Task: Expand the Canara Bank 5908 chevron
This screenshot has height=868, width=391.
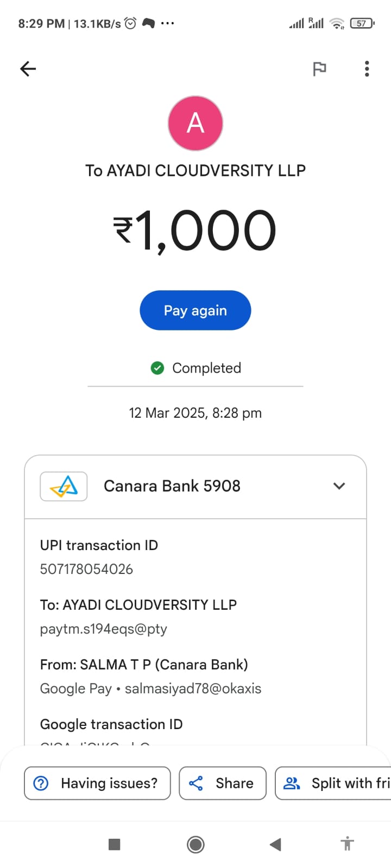Action: pos(339,486)
